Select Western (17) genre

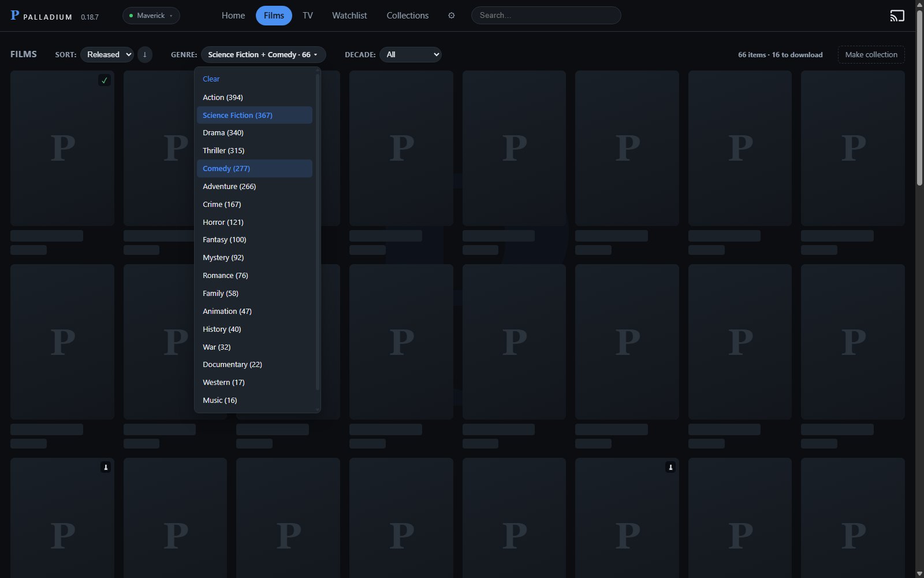pyautogui.click(x=255, y=382)
